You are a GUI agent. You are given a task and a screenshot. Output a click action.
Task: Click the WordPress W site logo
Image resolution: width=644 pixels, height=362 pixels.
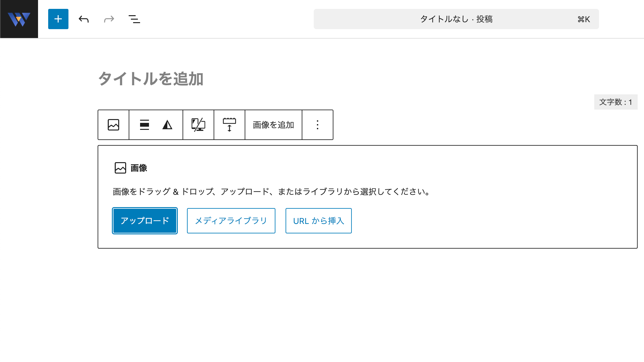click(x=19, y=19)
